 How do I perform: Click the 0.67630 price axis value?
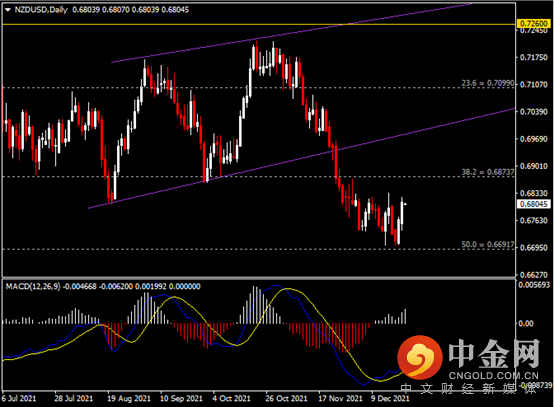534,220
